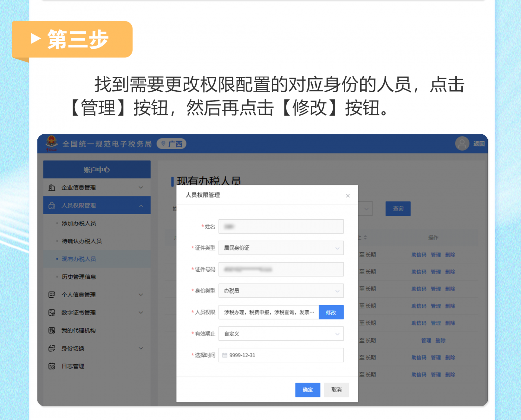Screen dimensions: 521x420
Task: Click the 企业信息管理 building icon
Action: pyautogui.click(x=52, y=187)
